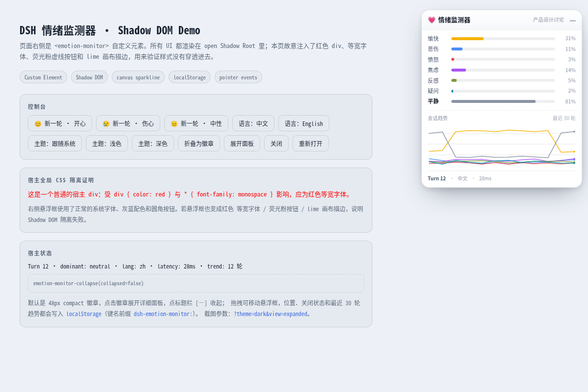The height and width of the screenshot is (392, 588).
Task: Click the Turn 12 dominant neutral status line
Action: pos(135,267)
